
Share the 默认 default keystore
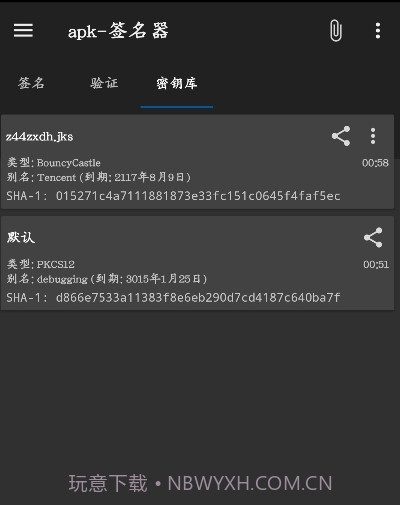tap(373, 238)
